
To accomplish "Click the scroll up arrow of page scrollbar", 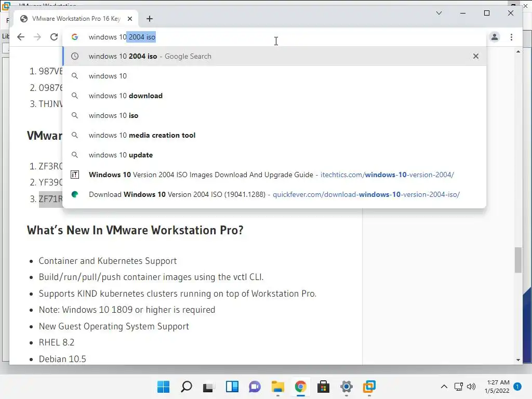I will (518, 51).
